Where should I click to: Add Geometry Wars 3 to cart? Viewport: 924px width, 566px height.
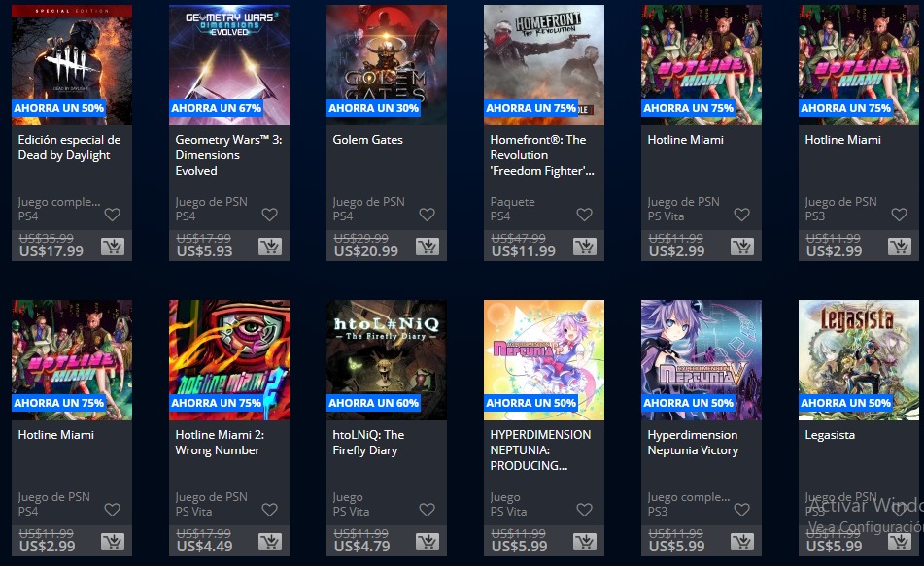click(x=270, y=247)
